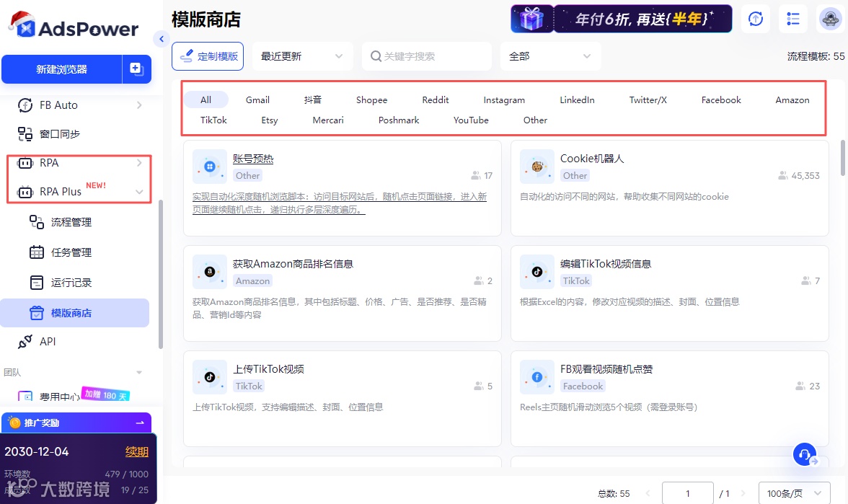Select the 抖音 category tab
Viewport: 848px width, 504px height.
(313, 100)
